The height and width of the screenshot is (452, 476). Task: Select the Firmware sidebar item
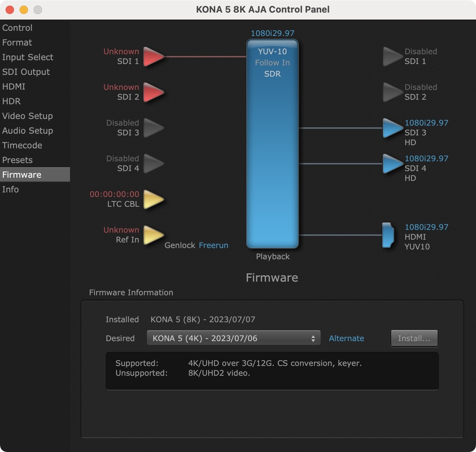coord(35,175)
